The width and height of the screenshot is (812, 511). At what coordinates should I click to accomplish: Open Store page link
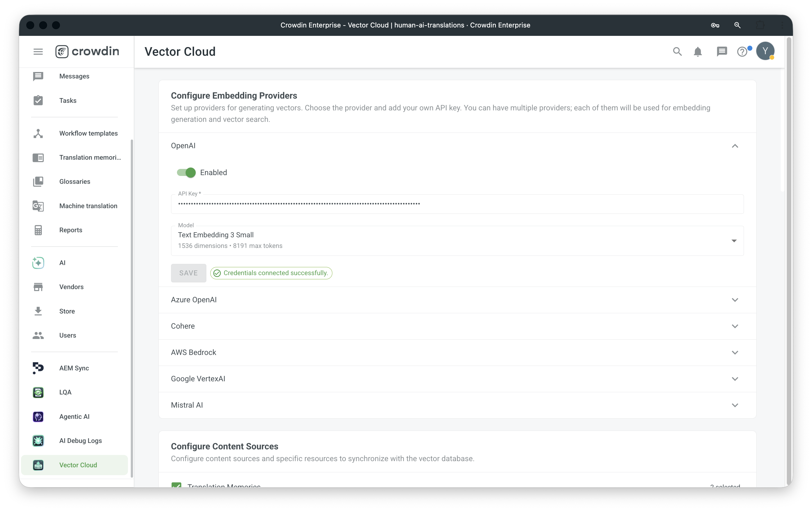67,311
